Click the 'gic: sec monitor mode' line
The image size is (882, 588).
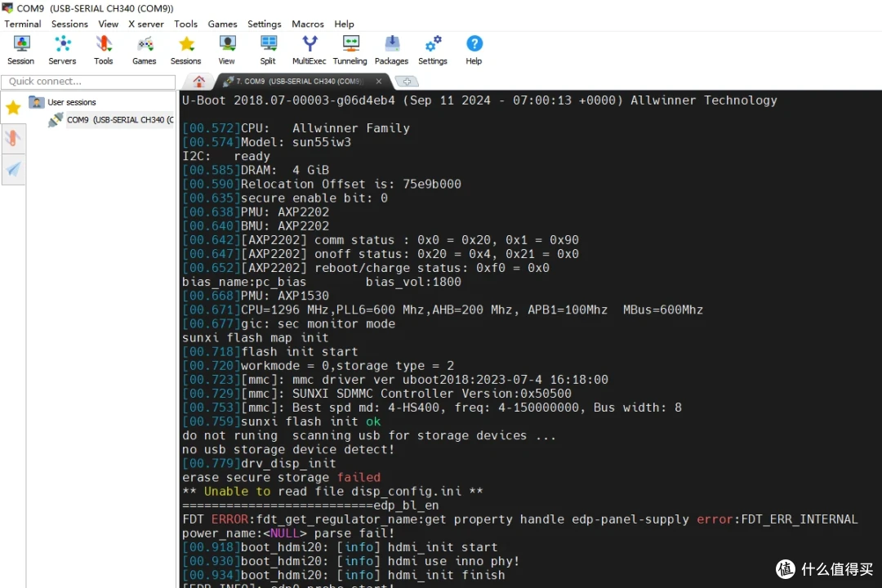click(x=288, y=323)
